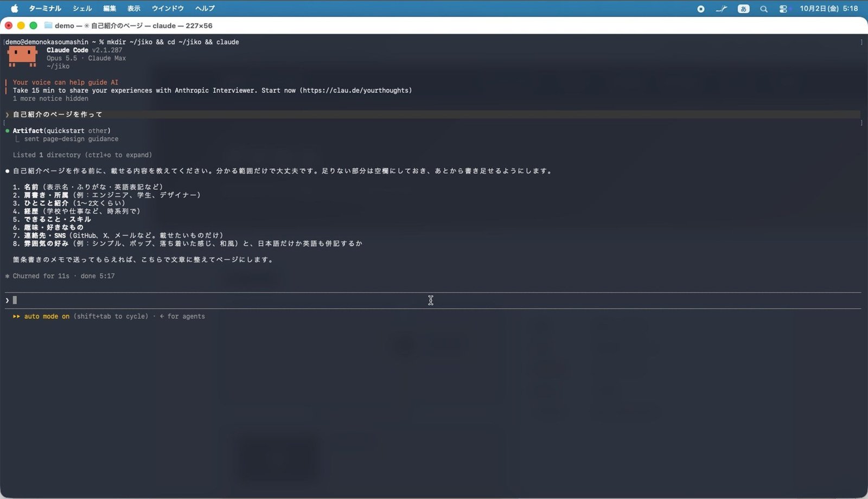Viewport: 868px width, 499px height.
Task: Open the 表示 menu
Action: 134,8
